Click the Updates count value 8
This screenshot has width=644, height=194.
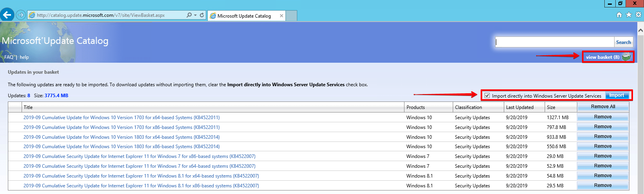coord(29,96)
